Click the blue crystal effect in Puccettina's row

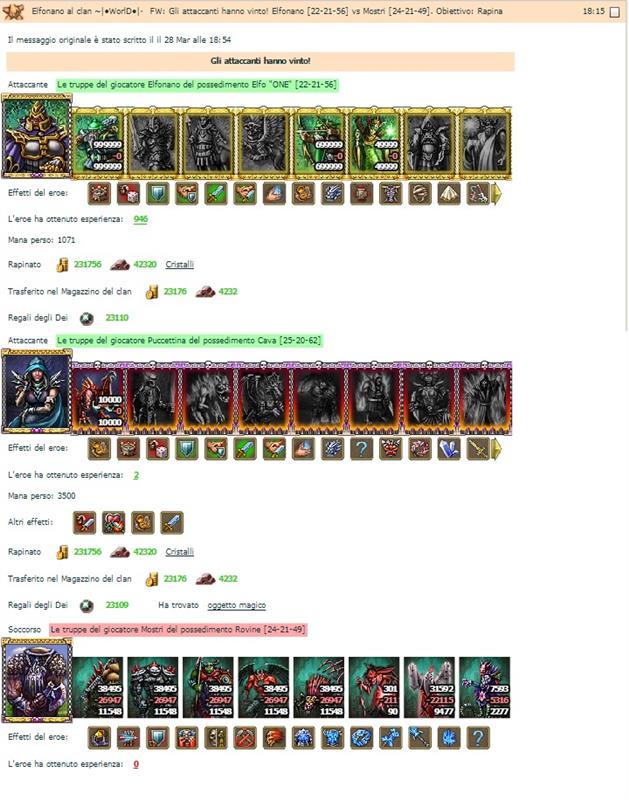[449, 449]
